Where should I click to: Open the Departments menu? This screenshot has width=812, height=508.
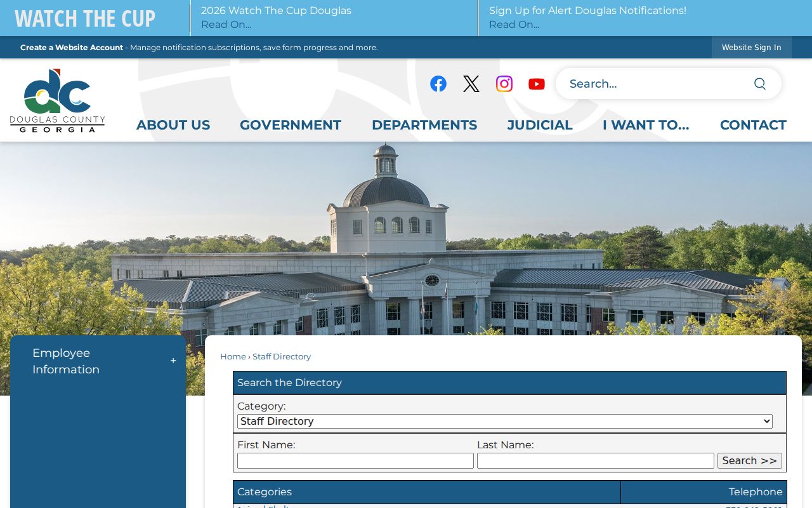point(424,125)
